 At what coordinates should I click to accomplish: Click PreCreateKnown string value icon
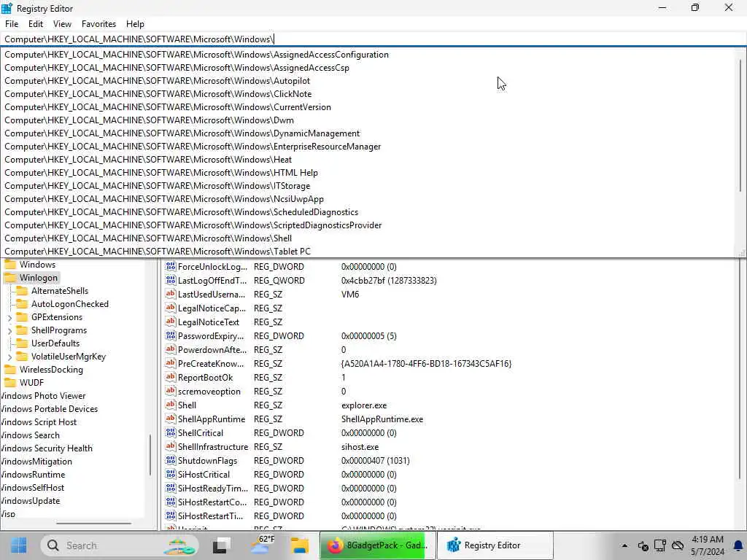[170, 363]
